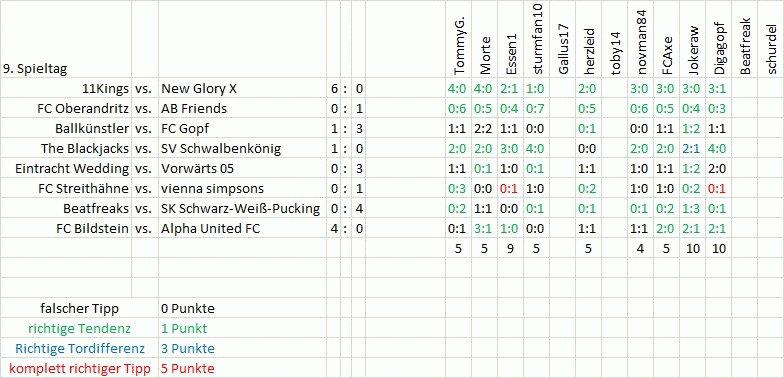Screen dimensions: 784x378
Task: Click the SK Schwarz-Weiß-Pucking cell
Action: pyautogui.click(x=242, y=209)
